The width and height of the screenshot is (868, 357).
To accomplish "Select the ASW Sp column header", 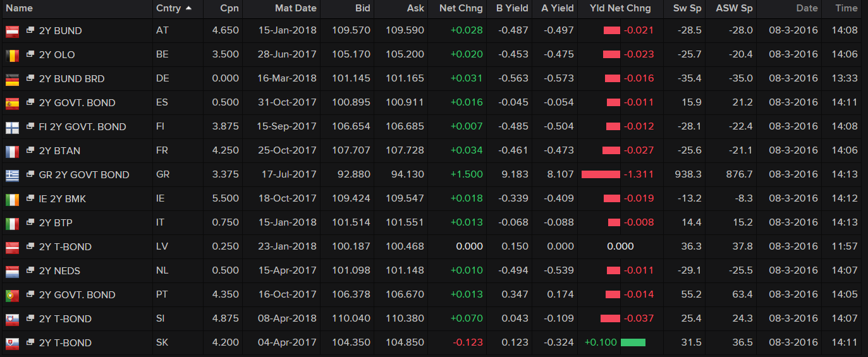I will pos(734,8).
